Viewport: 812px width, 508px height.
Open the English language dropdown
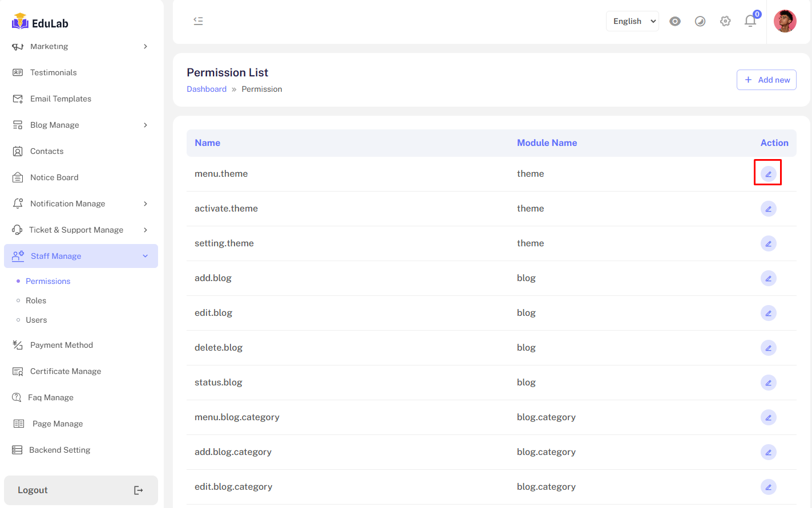click(x=632, y=21)
